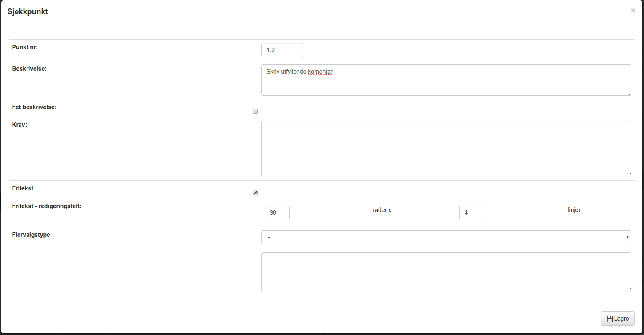Image resolution: width=644 pixels, height=335 pixels.
Task: Click the Krav text area resize handle
Action: [x=629, y=174]
